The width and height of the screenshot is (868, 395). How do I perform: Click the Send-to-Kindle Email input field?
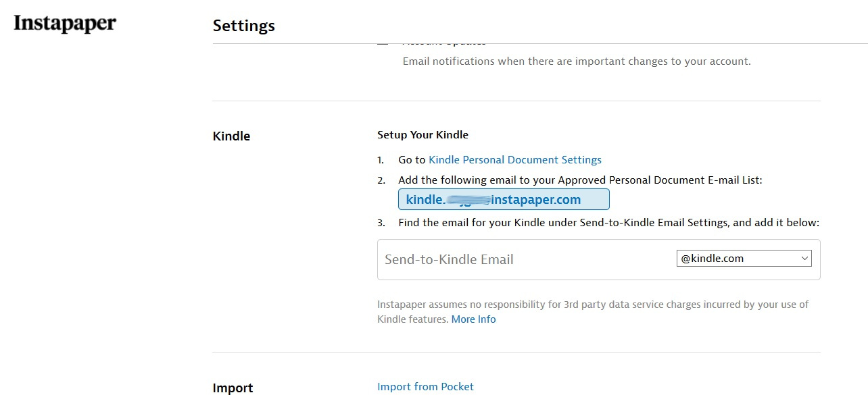click(x=527, y=259)
